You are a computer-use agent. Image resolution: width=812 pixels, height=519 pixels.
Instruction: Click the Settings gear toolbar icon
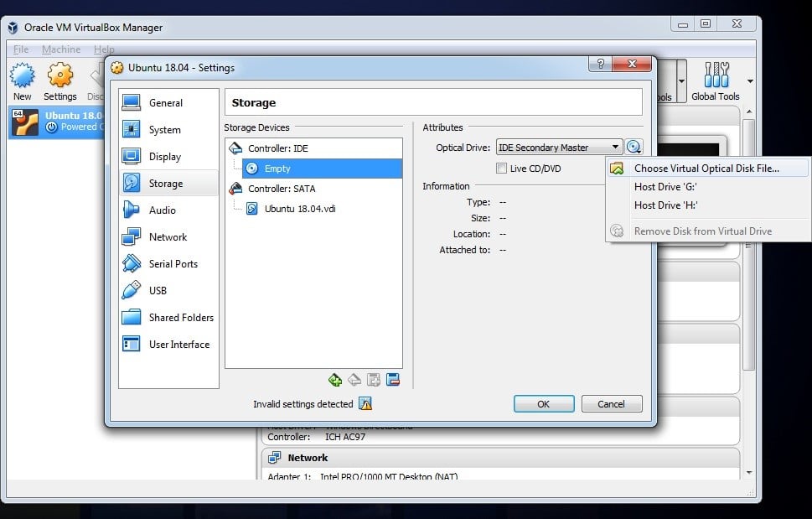(x=60, y=81)
